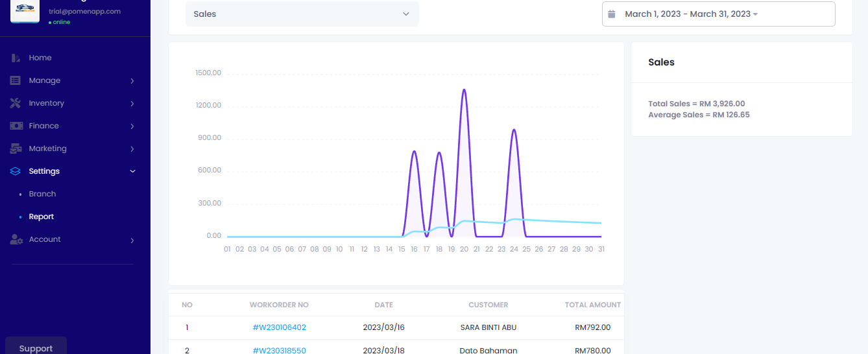
Task: Click the Marketing icon in sidebar
Action: point(16,148)
